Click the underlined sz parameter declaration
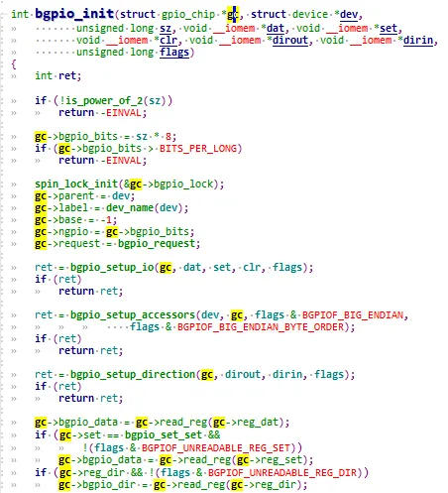The width and height of the screenshot is (448, 493). [166, 29]
